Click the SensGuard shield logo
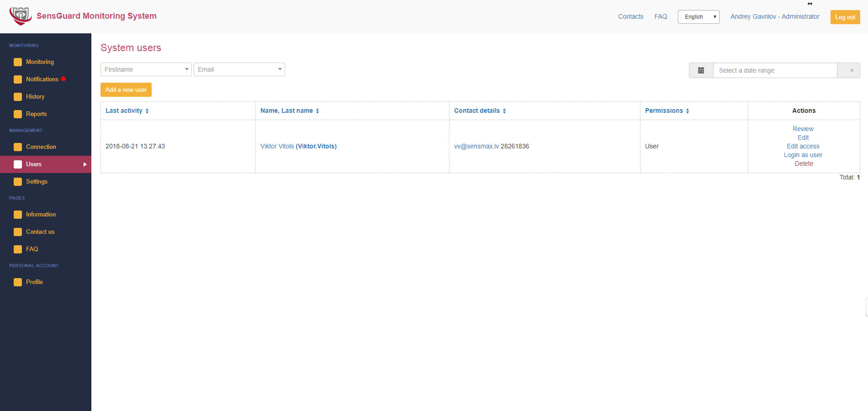The image size is (868, 411). (20, 16)
